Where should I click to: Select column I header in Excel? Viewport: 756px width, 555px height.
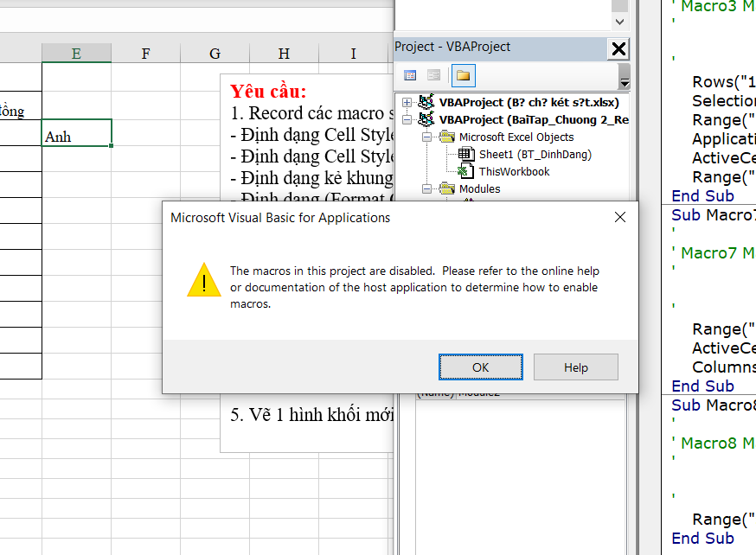[x=354, y=53]
